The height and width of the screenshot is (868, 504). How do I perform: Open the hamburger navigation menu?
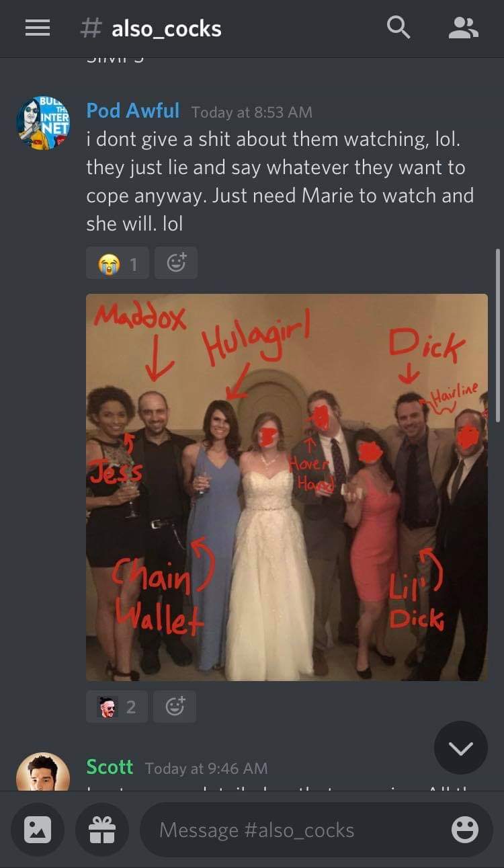[38, 28]
